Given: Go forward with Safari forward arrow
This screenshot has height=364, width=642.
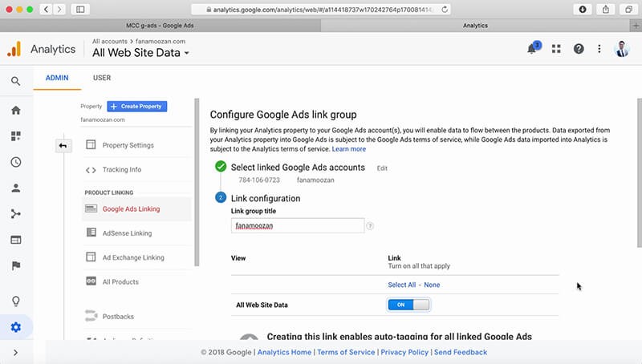Looking at the screenshot, I should (x=59, y=10).
